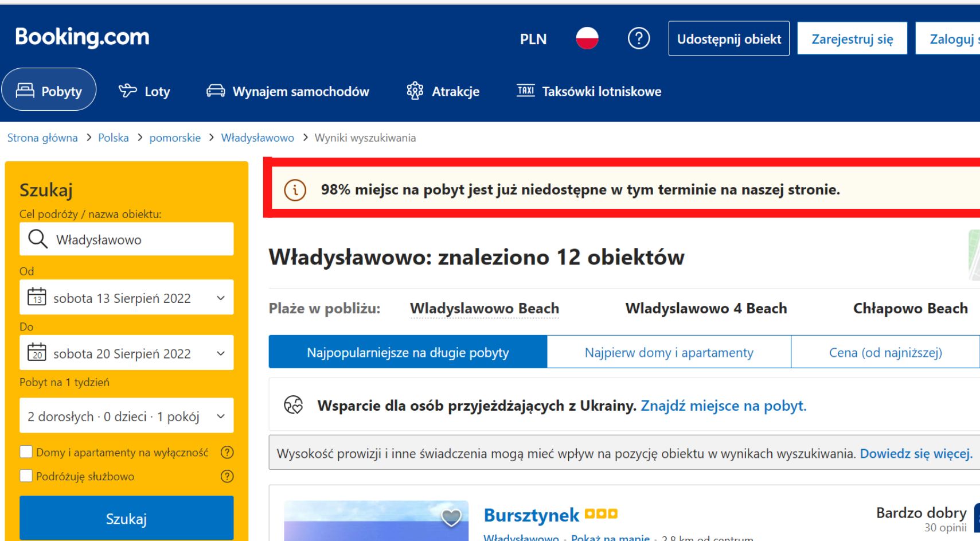This screenshot has width=980, height=541.
Task: Click the Bursztynek three-star rating icons
Action: [x=601, y=514]
